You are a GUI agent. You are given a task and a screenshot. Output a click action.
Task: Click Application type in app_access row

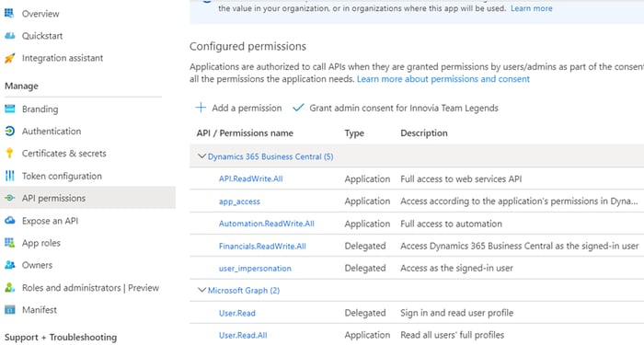coord(367,201)
